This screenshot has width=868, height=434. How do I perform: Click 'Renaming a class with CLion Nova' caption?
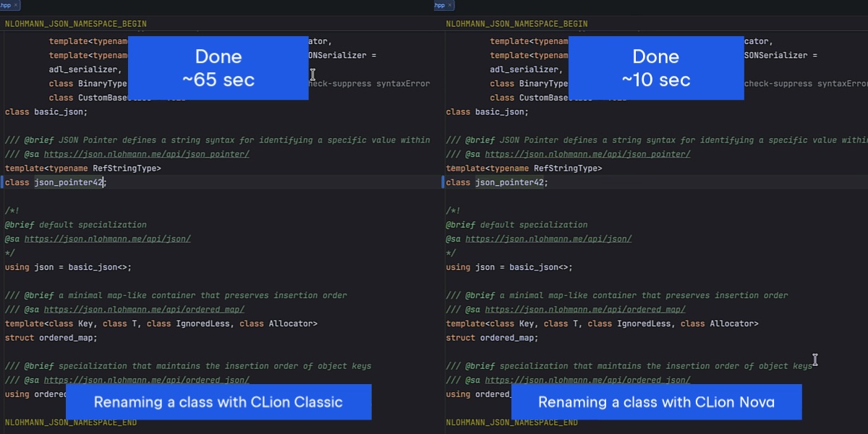656,402
